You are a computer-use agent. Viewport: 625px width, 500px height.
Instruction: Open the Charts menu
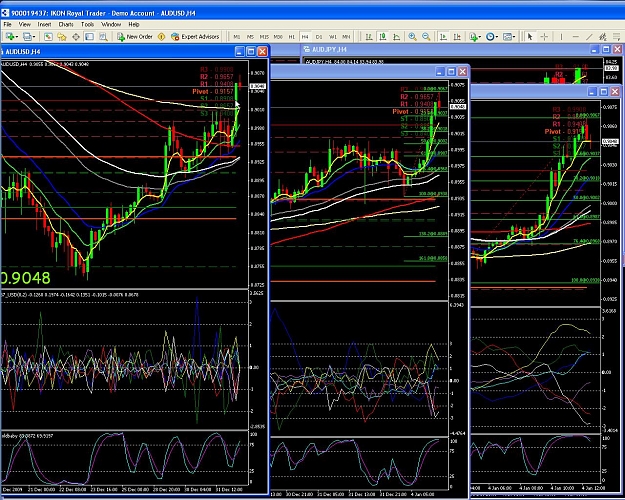click(x=66, y=24)
